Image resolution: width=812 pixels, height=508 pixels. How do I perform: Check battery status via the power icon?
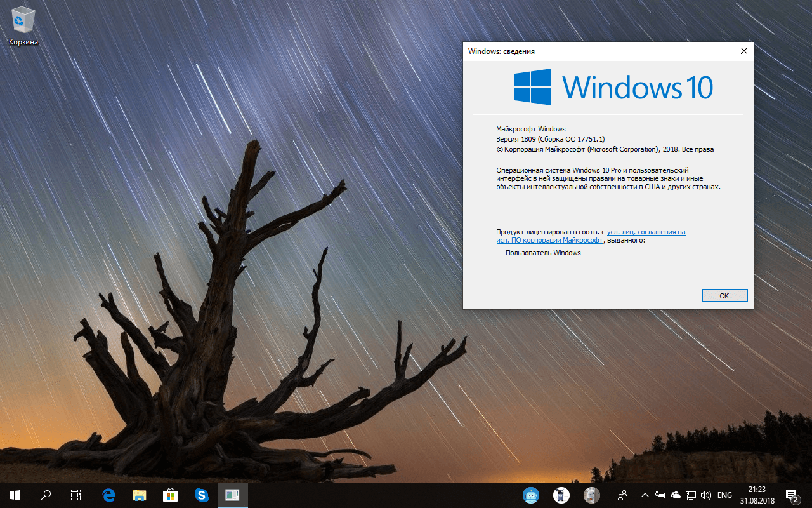(660, 495)
